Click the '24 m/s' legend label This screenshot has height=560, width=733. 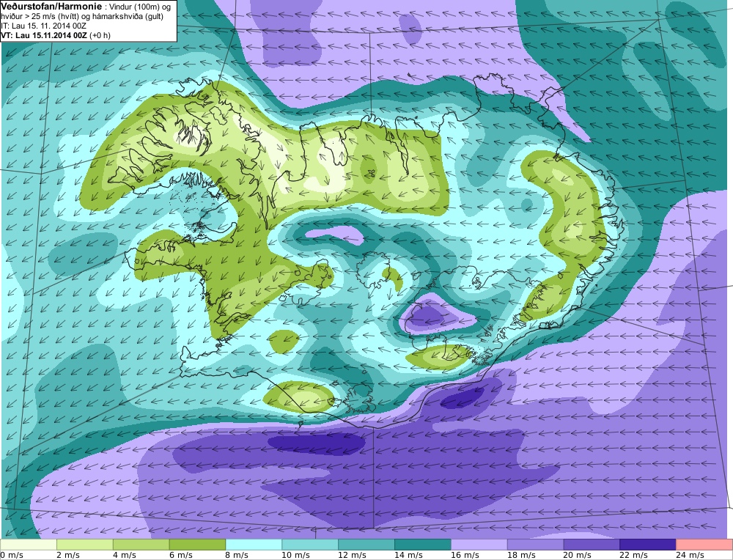690,555
